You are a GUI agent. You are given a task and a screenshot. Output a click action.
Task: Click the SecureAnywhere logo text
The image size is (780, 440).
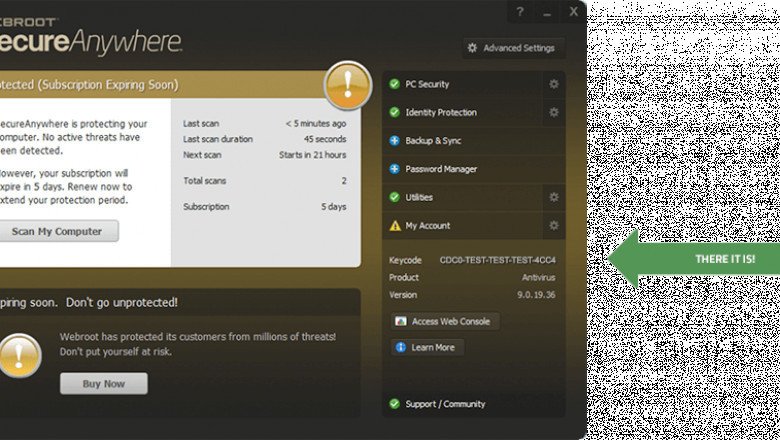[91, 41]
